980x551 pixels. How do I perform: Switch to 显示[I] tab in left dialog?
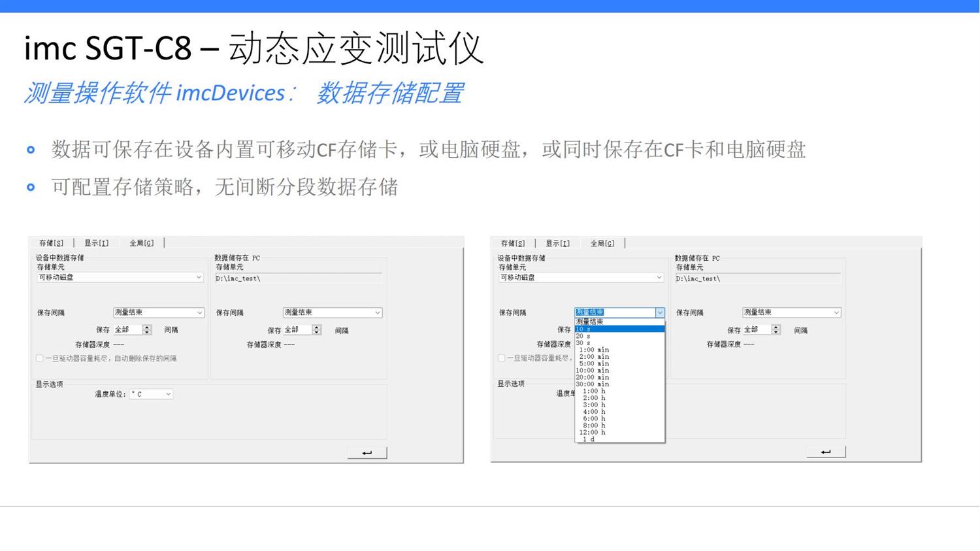coord(96,243)
